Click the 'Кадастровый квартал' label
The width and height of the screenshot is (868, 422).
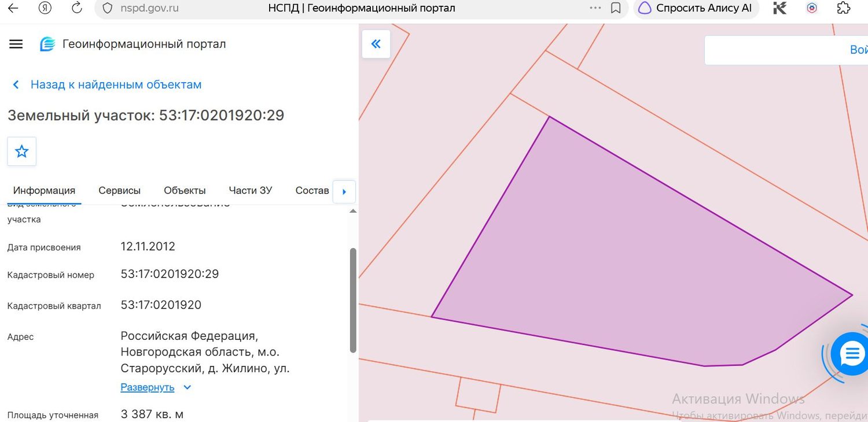tap(54, 306)
